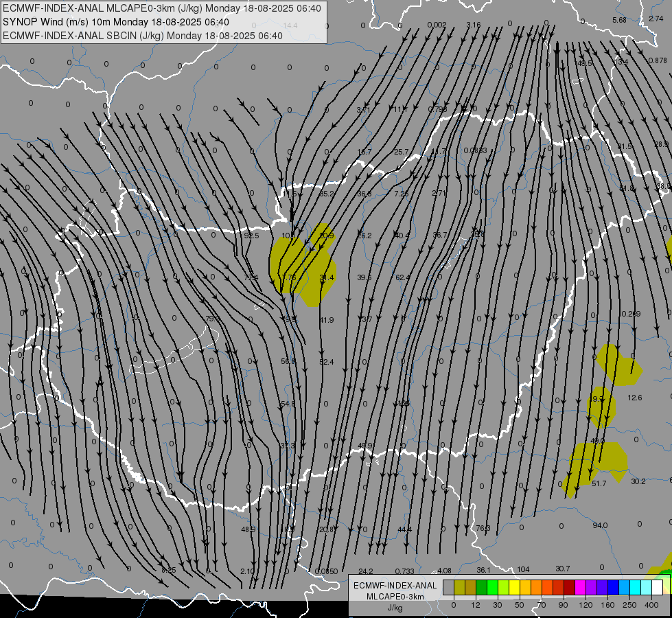Select the map value 2.10
The height and width of the screenshot is (618, 672).
pos(247,571)
